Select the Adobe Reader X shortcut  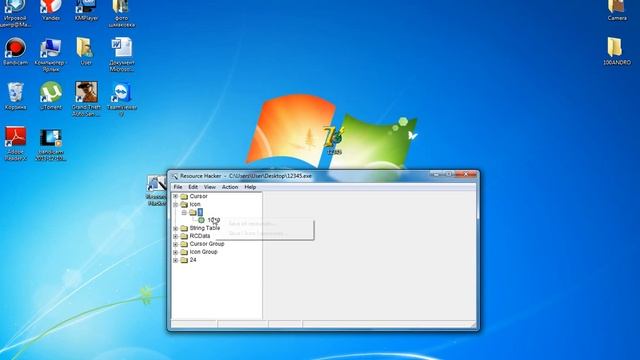[16, 143]
